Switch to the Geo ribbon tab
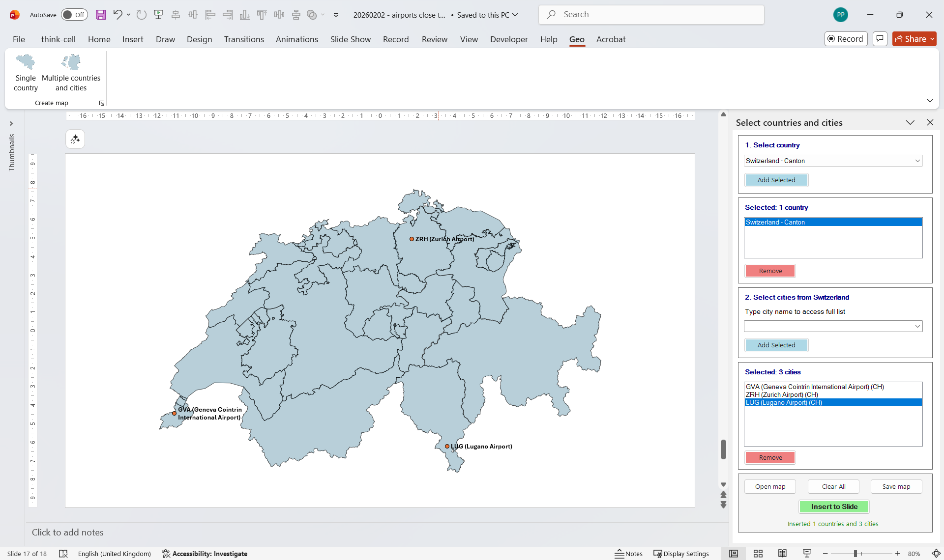Image resolution: width=944 pixels, height=560 pixels. (x=577, y=39)
